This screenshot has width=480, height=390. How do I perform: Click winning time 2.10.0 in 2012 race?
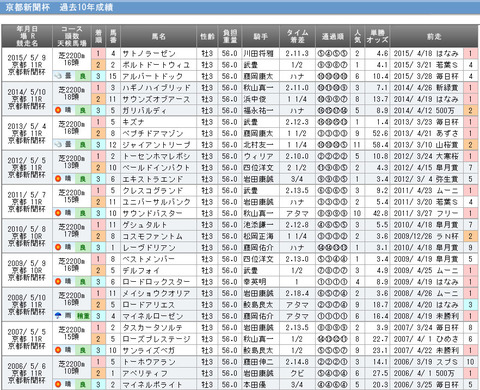pyautogui.click(x=297, y=156)
